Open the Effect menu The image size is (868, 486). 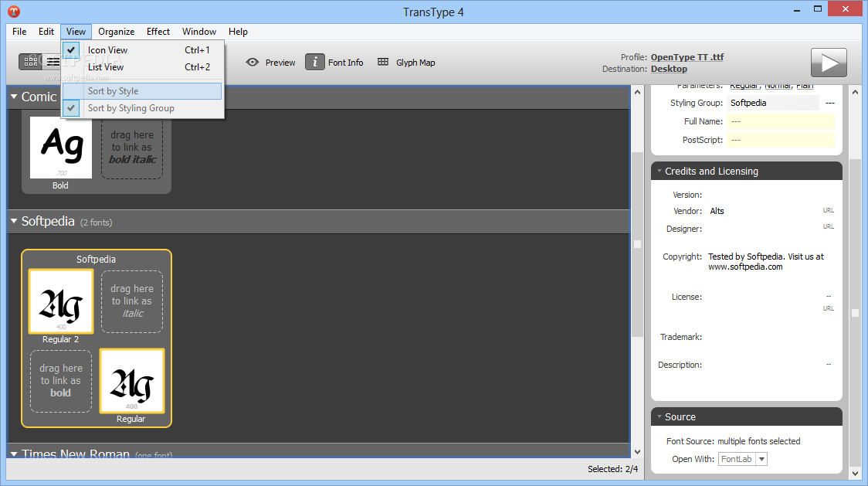158,32
